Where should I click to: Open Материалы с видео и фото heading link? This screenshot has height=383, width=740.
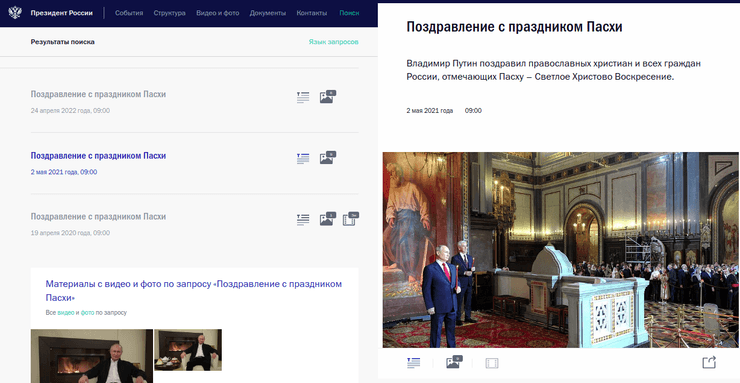(193, 291)
